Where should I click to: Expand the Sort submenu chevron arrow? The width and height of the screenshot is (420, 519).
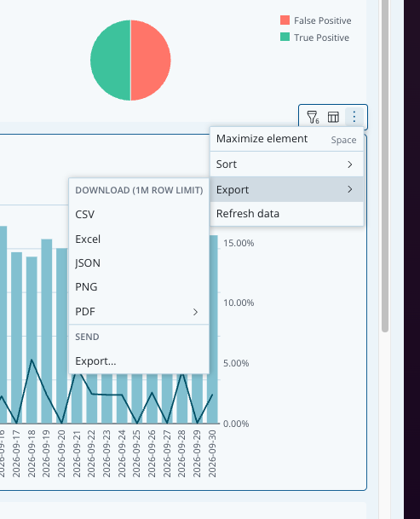click(x=350, y=164)
